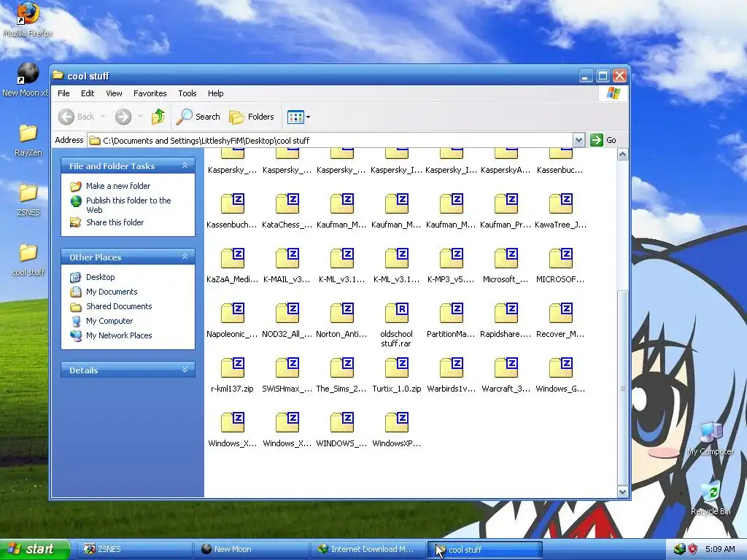
Task: Select the PartitionMa zip file
Action: (451, 321)
